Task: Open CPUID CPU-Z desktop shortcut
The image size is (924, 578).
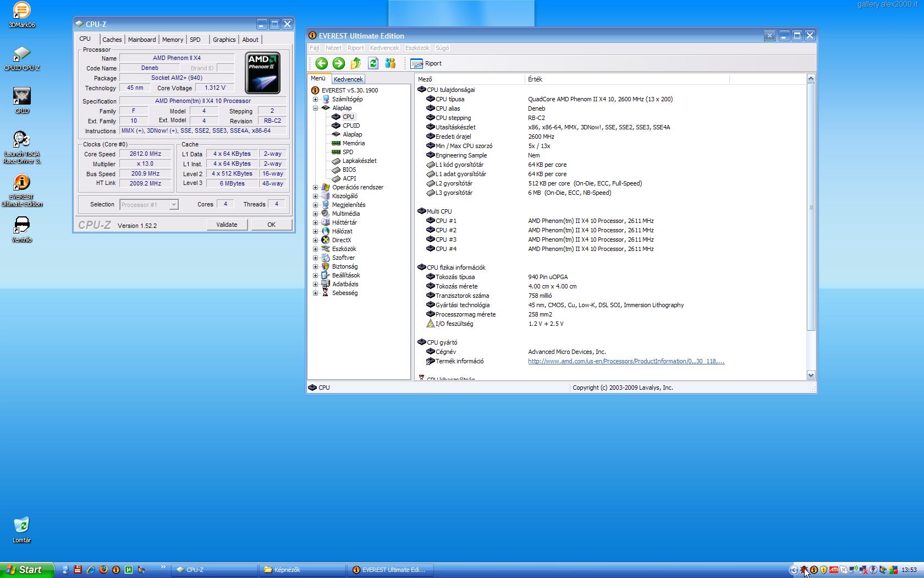Action: (x=21, y=58)
